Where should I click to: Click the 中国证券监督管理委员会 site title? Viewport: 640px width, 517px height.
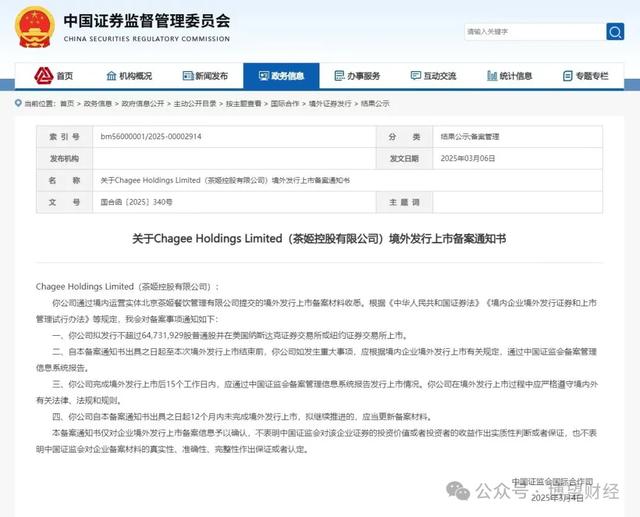[x=146, y=21]
